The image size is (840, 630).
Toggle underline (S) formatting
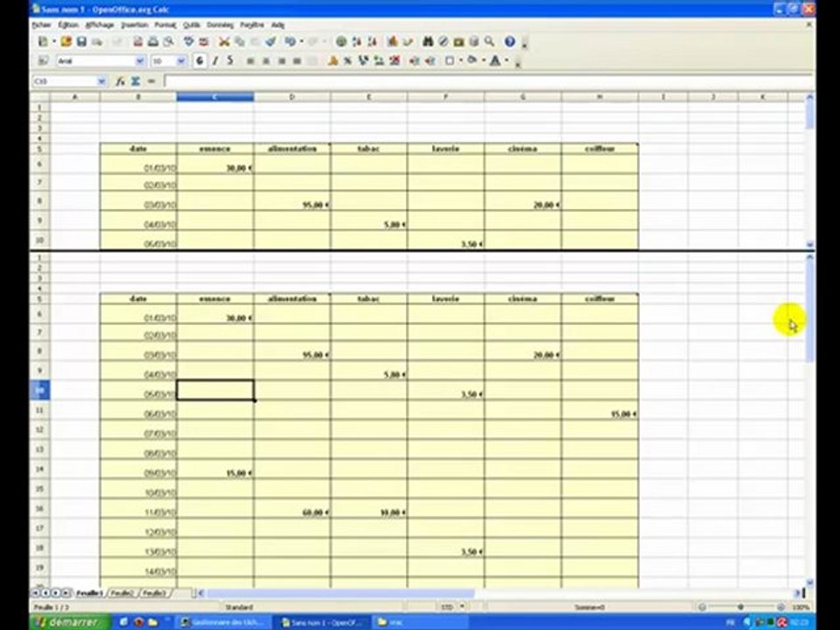pyautogui.click(x=230, y=61)
